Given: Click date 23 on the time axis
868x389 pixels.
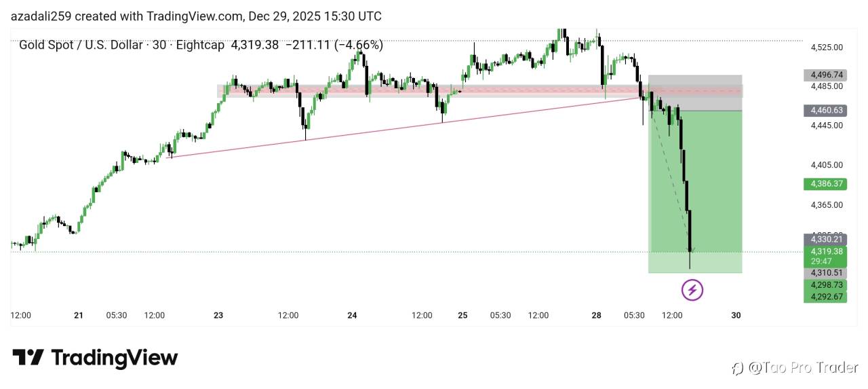Looking at the screenshot, I should [x=218, y=315].
